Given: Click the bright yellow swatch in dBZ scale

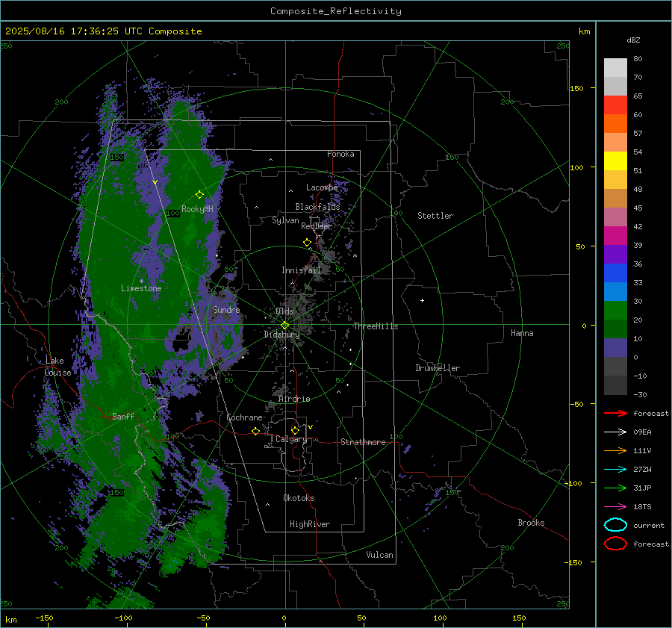Looking at the screenshot, I should click(x=615, y=161).
